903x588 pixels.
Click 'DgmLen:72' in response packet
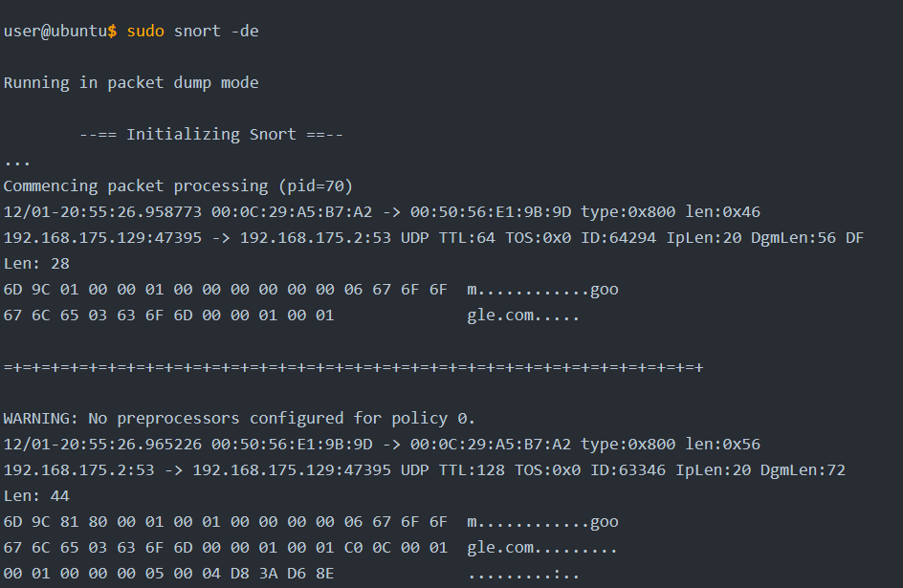[x=803, y=470]
